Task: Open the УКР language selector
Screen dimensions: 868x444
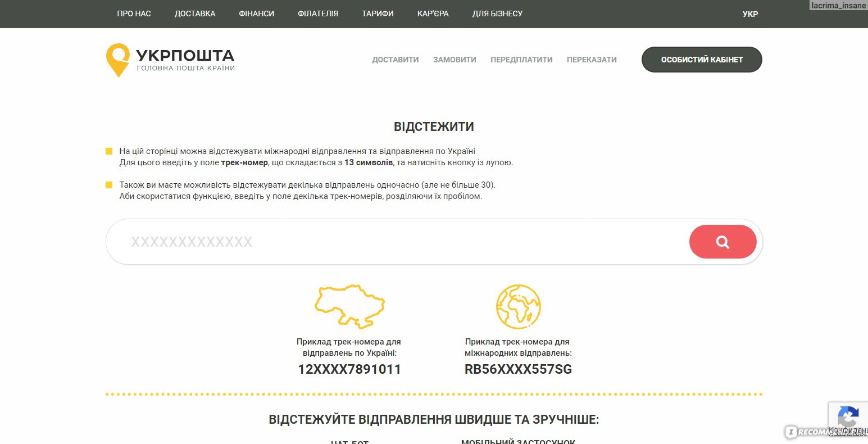Action: click(750, 14)
